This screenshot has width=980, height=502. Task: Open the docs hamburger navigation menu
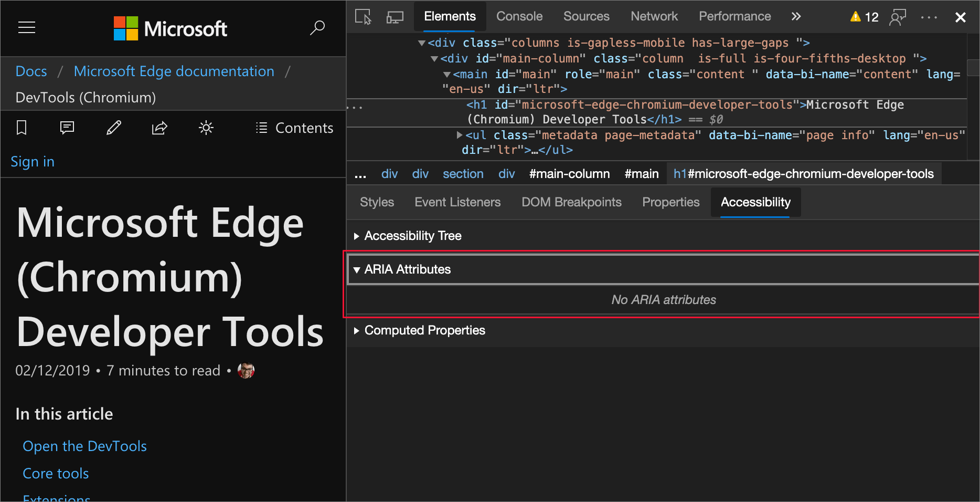pyautogui.click(x=26, y=27)
